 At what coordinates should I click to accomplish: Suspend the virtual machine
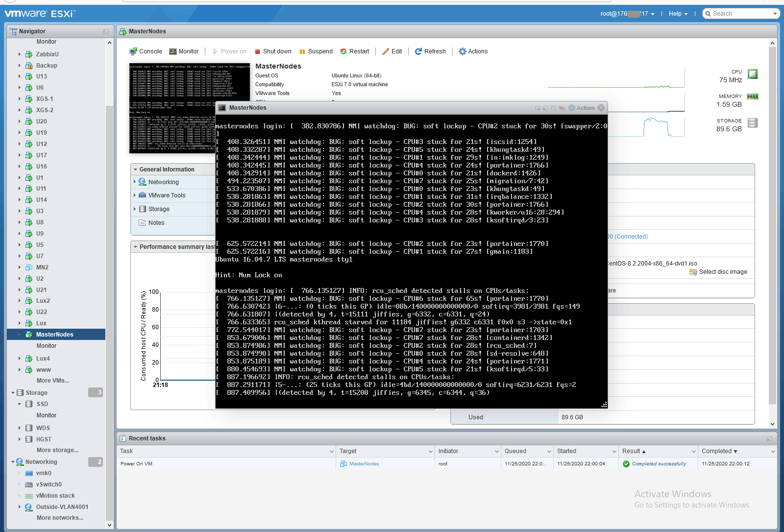[316, 51]
